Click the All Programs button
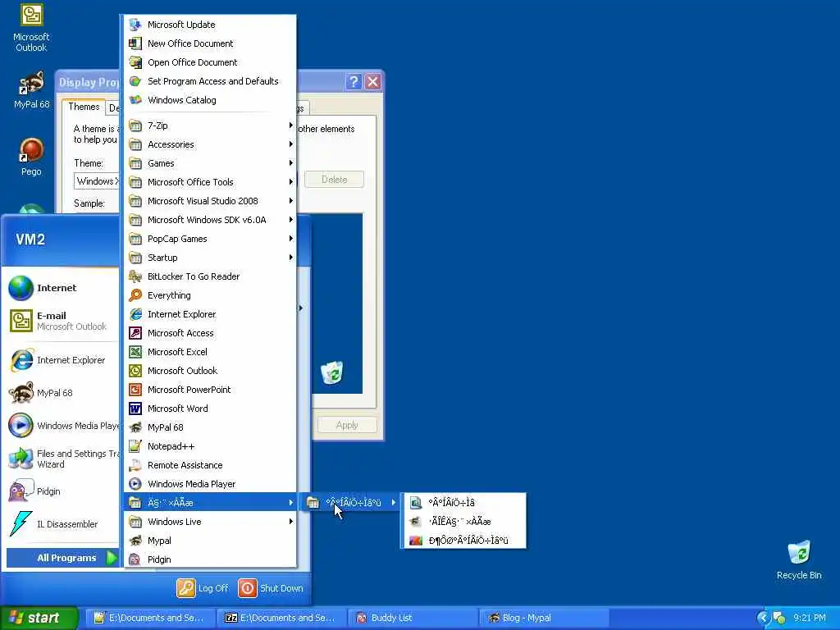This screenshot has height=630, width=840. point(62,558)
